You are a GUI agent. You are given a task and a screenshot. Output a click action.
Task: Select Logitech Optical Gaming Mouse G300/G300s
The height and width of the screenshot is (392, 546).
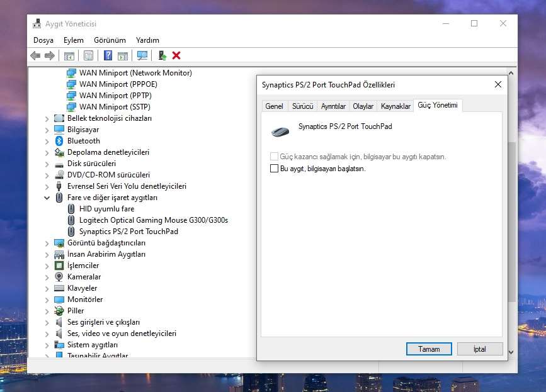[x=153, y=220]
